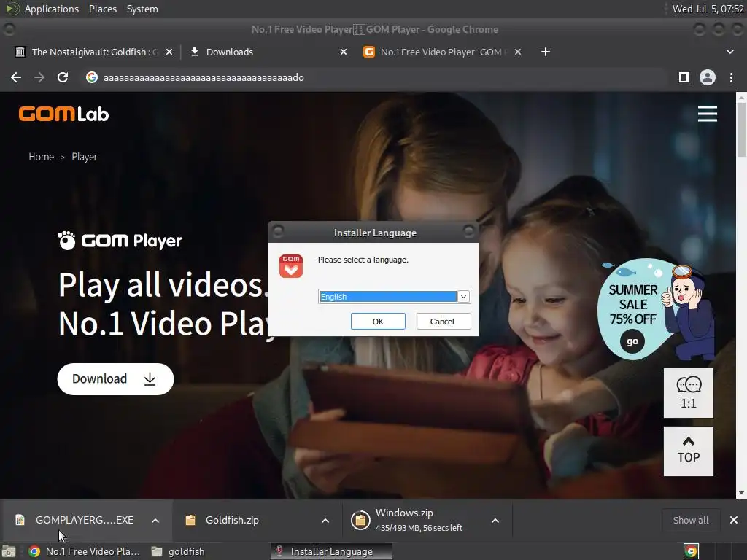Follow the Player breadcrumb link
747x560 pixels.
pyautogui.click(x=85, y=157)
